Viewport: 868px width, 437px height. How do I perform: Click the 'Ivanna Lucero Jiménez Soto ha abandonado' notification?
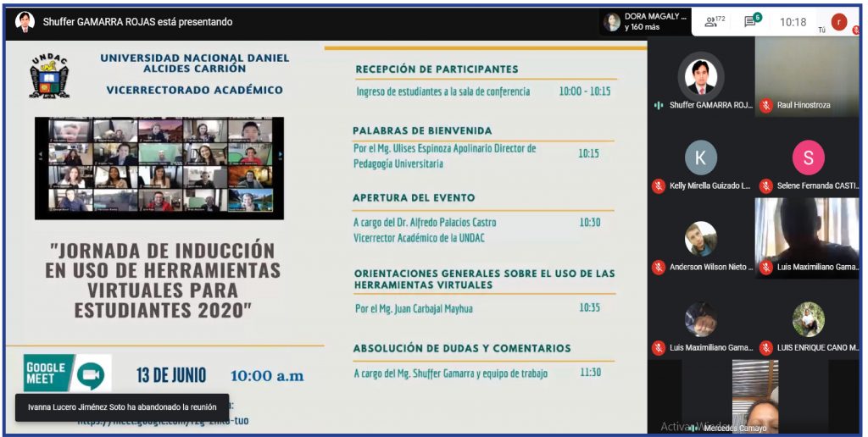(x=122, y=407)
